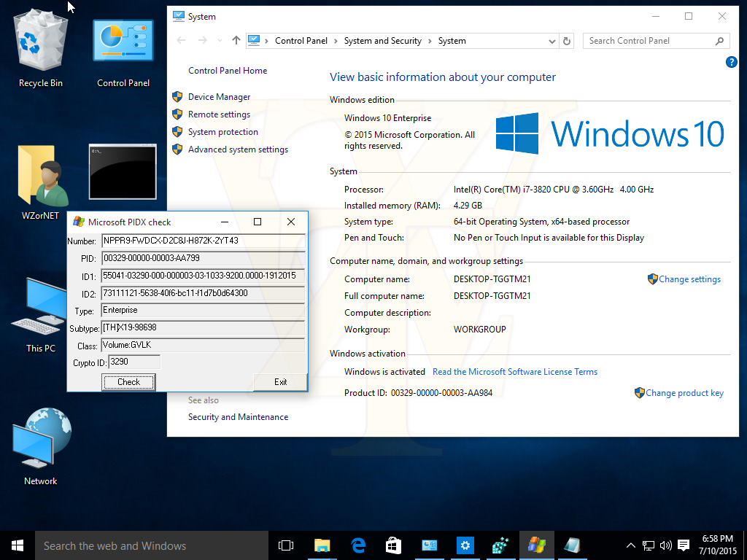Open the volume control tray icon
The image size is (747, 560).
665,545
